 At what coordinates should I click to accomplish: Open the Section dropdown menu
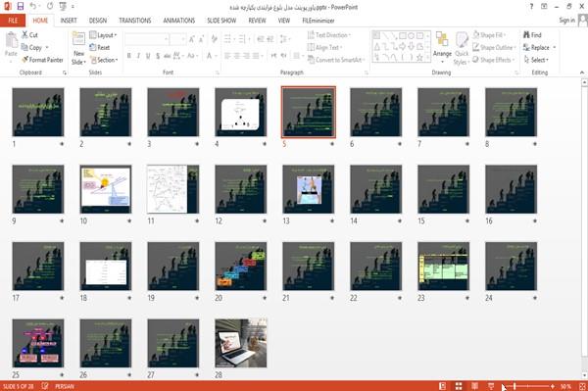[x=104, y=60]
